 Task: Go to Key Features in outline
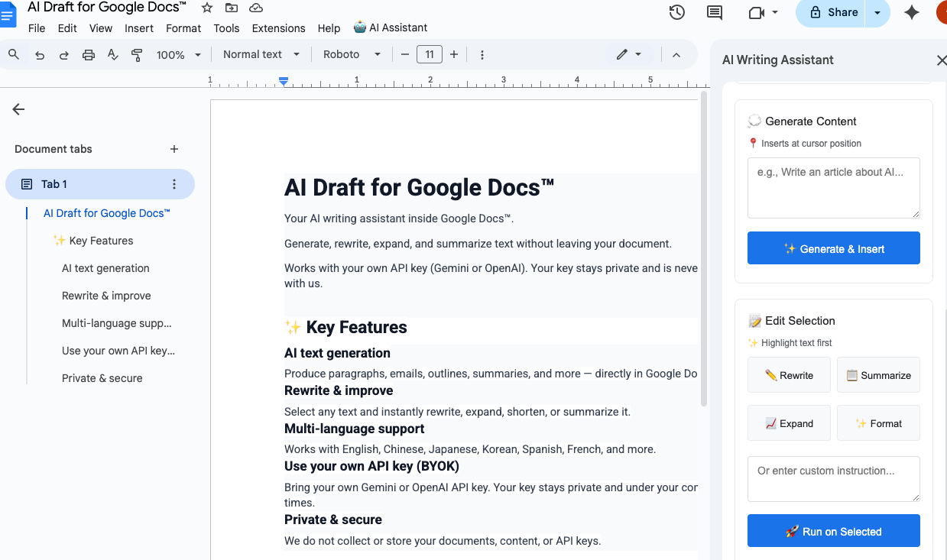[101, 241]
